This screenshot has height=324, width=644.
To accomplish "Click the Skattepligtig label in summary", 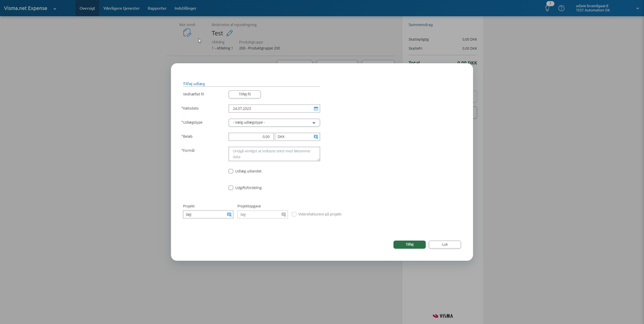I will 418,39.
